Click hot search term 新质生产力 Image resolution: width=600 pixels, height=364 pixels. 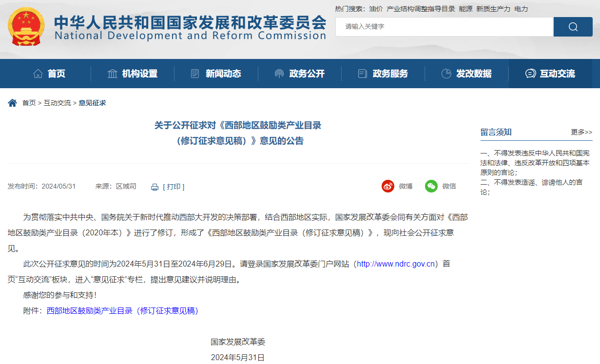click(493, 9)
